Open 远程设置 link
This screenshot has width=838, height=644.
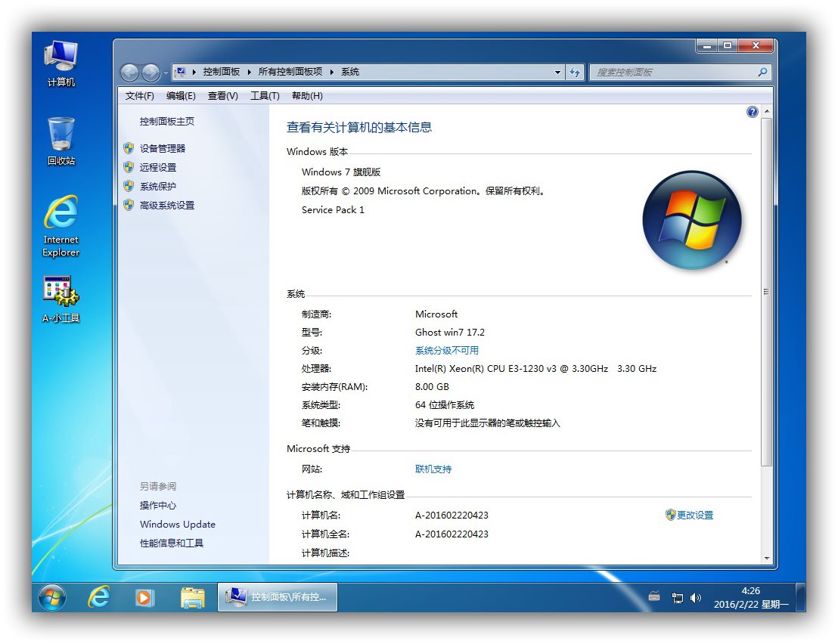coord(158,167)
